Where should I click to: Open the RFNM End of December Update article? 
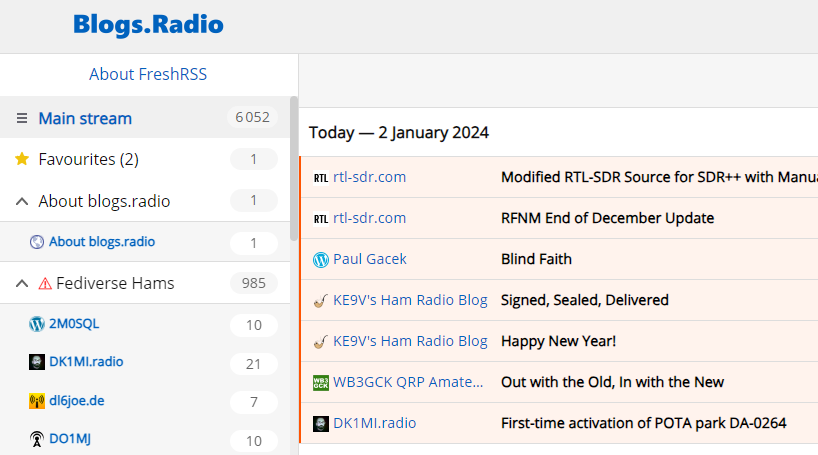608,218
